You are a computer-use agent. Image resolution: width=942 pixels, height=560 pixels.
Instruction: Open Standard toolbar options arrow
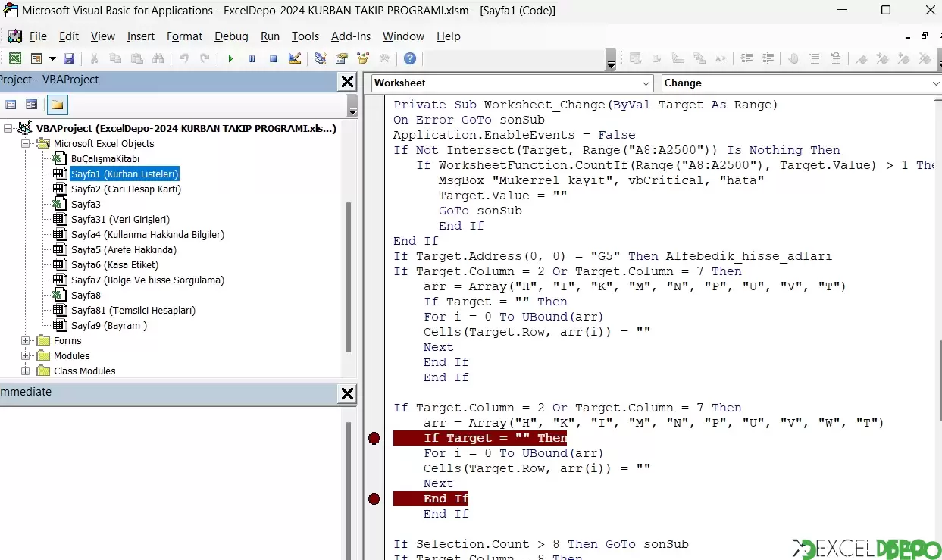[611, 60]
